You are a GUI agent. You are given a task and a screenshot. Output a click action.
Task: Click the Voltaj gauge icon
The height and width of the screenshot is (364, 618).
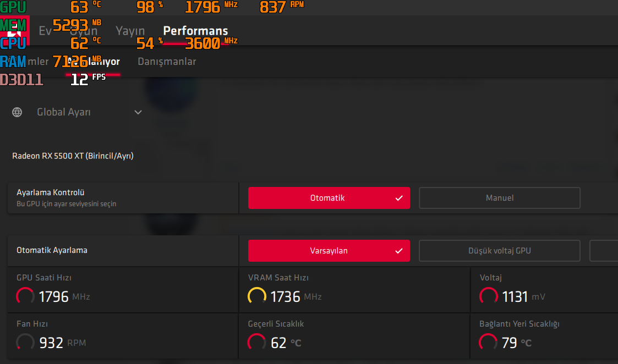click(x=489, y=296)
